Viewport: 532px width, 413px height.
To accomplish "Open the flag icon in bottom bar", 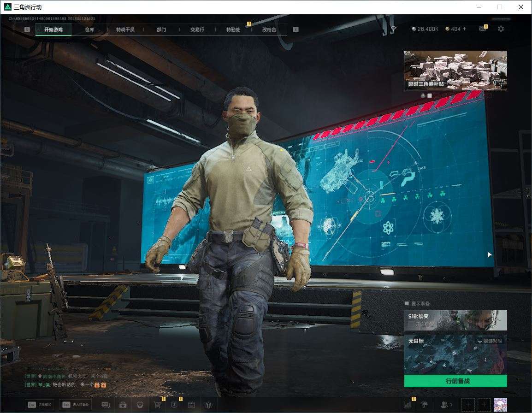I will point(424,405).
